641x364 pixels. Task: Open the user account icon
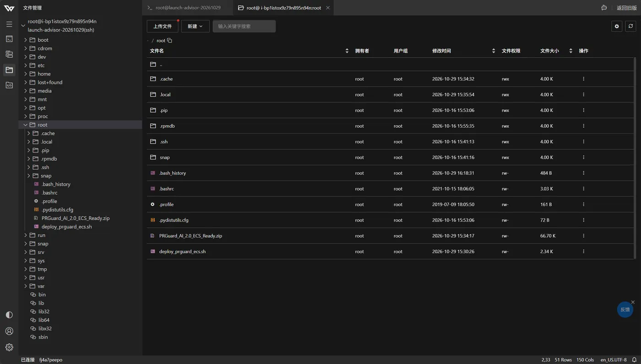[x=9, y=331]
